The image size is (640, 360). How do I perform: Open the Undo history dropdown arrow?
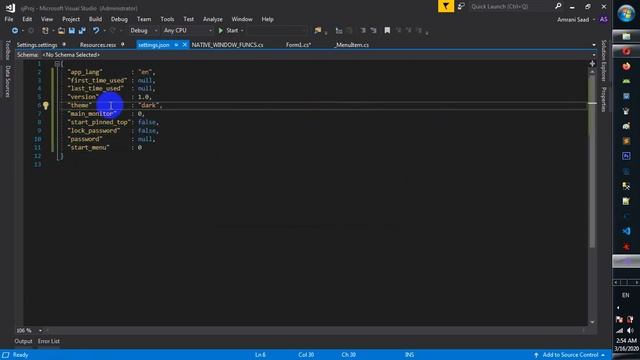pos(104,31)
